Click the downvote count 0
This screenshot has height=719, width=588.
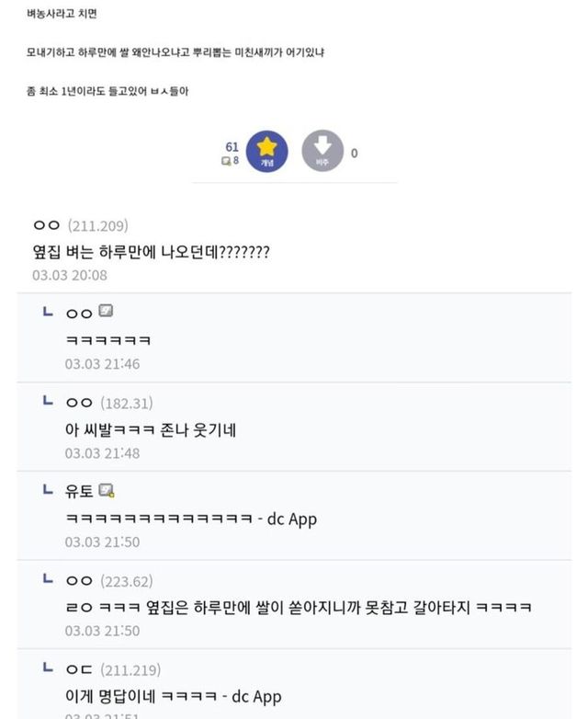point(355,154)
